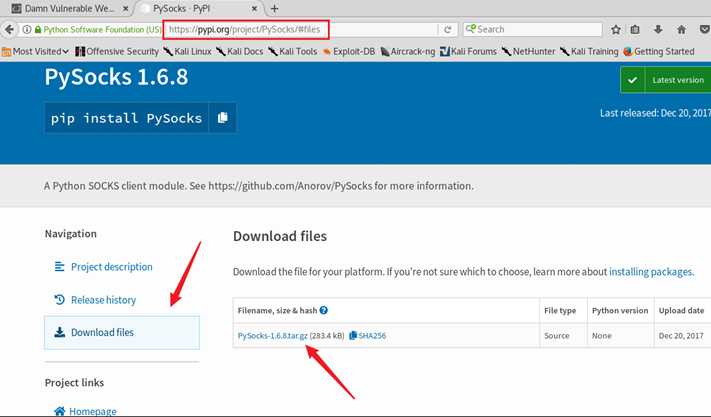Open downloads arrow icon
This screenshot has height=417, width=711.
pyautogui.click(x=658, y=30)
